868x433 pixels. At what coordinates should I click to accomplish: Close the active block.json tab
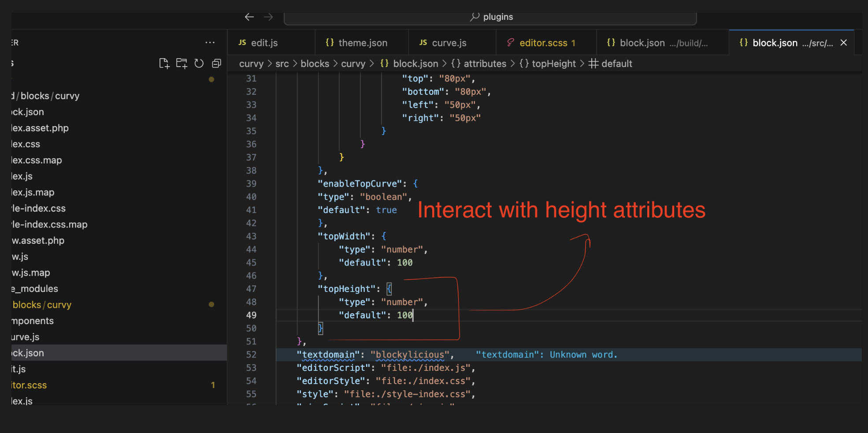843,43
